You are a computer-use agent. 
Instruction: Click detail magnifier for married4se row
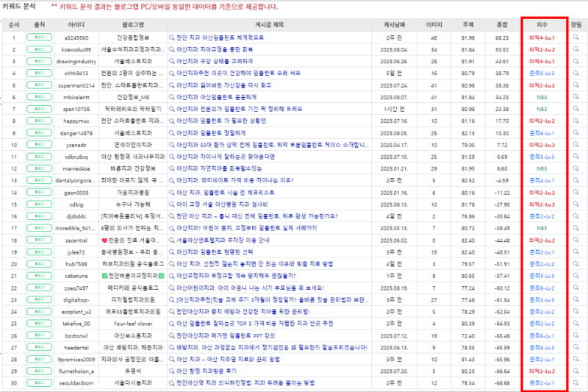576,168
